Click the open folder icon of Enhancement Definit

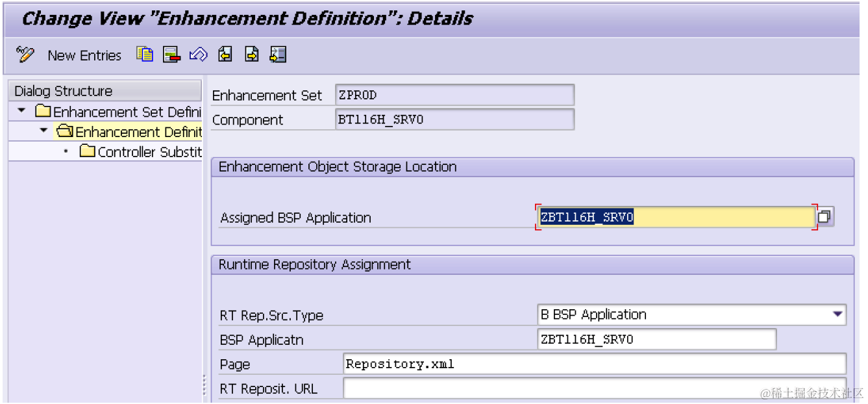click(65, 132)
